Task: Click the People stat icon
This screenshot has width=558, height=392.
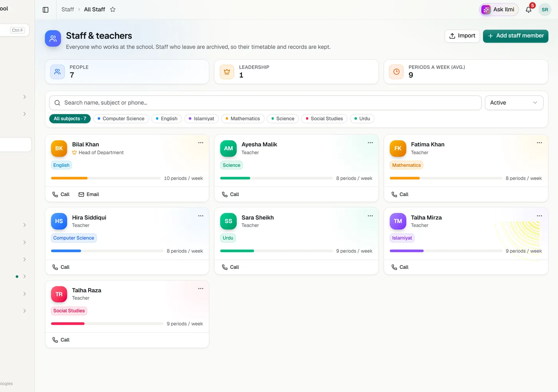Action: click(x=57, y=72)
